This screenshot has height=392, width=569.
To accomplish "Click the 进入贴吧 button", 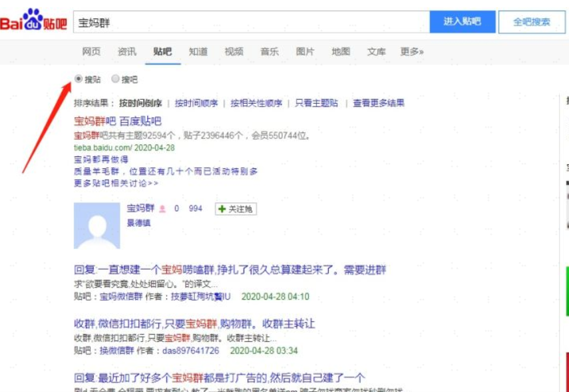I will [x=463, y=22].
